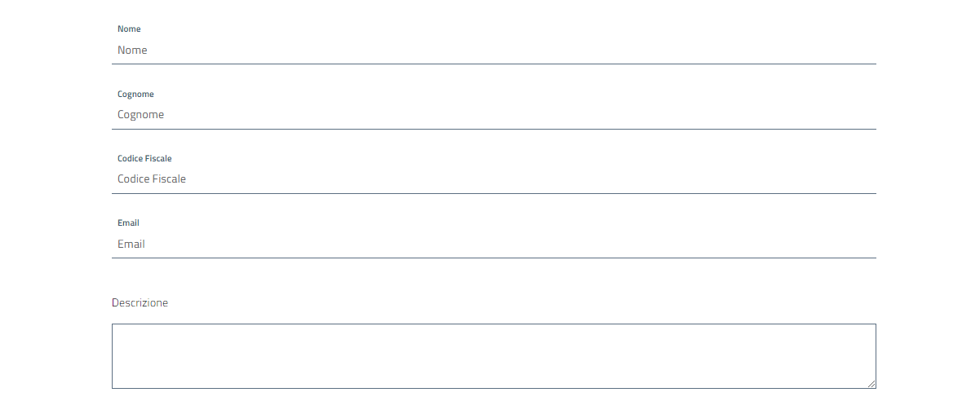
Task: Click the underline beneath the Email field
Action: pos(494,258)
